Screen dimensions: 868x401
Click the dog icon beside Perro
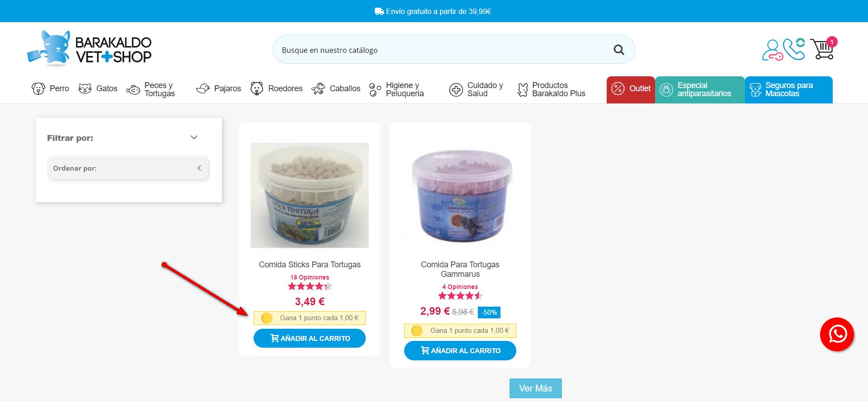38,89
